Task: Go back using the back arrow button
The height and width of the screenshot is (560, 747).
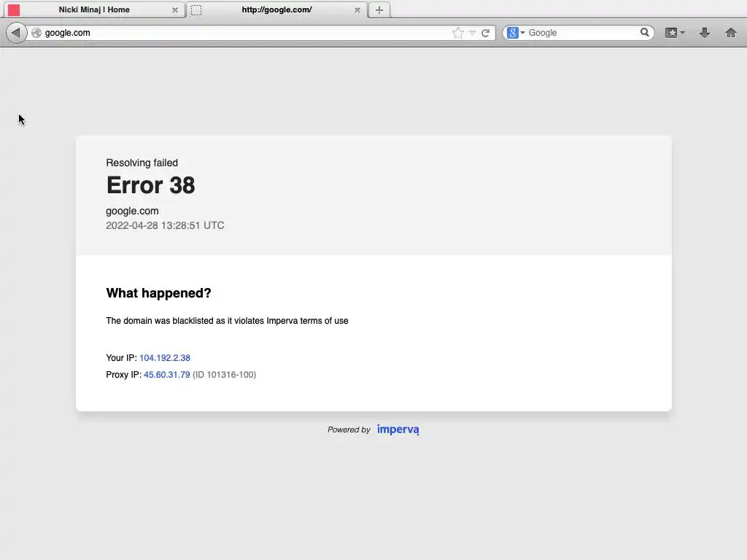Action: pos(16,33)
